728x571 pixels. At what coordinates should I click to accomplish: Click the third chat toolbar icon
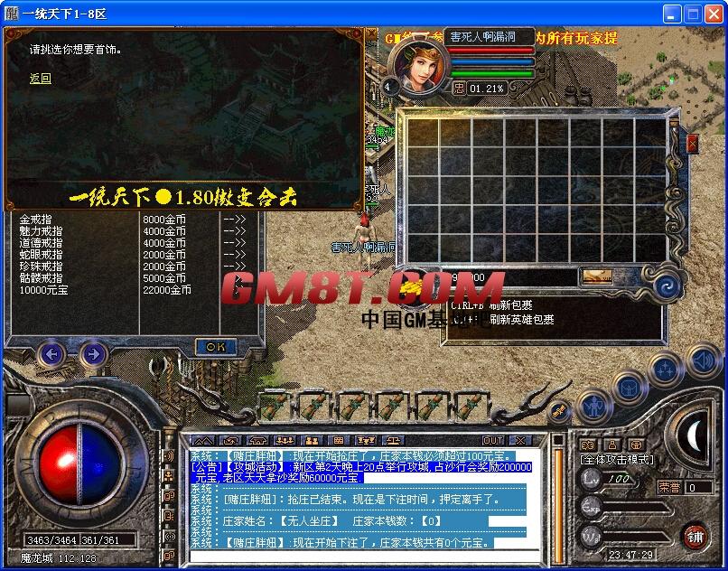coord(257,440)
